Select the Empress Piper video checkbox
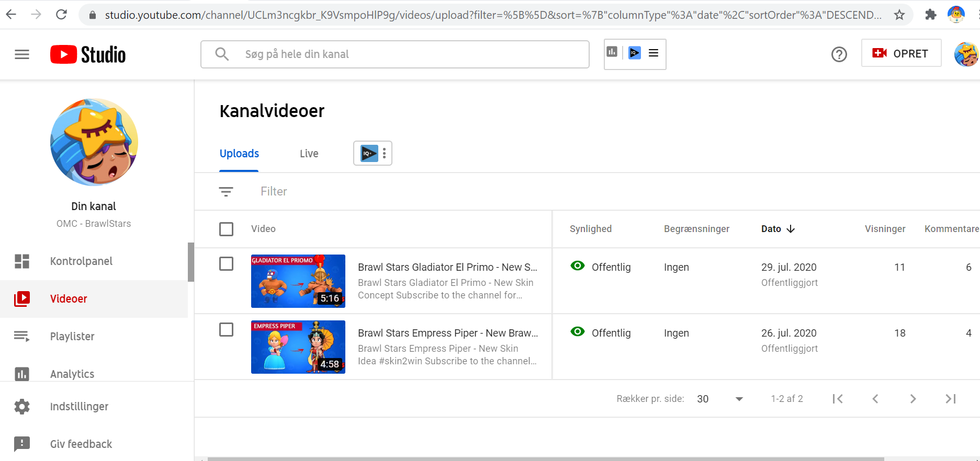Screen dimensions: 980x461 [227, 330]
